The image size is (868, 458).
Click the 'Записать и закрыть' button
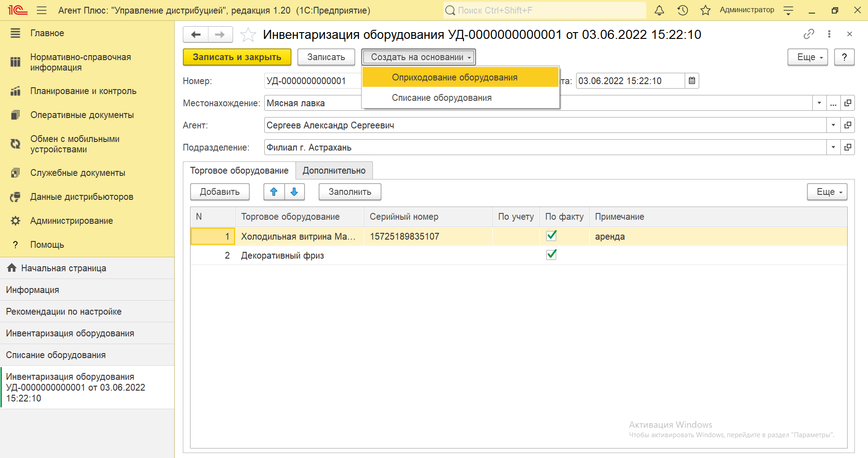point(237,57)
